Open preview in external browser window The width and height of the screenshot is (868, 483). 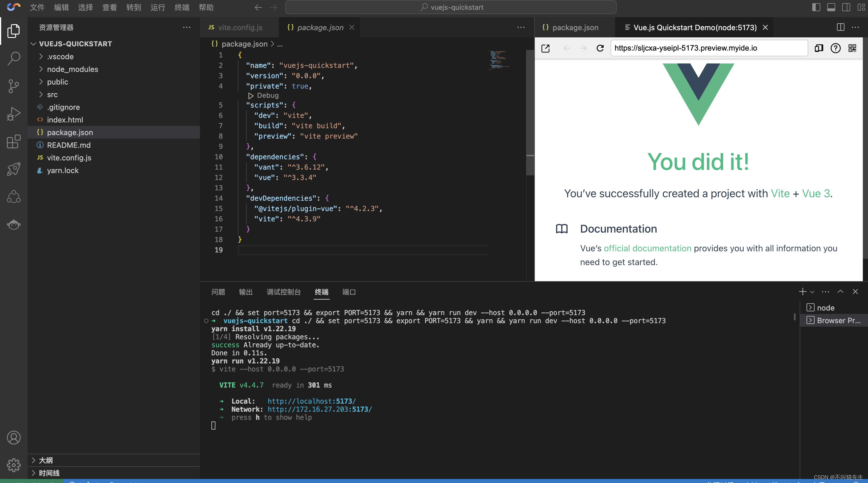[x=545, y=48]
